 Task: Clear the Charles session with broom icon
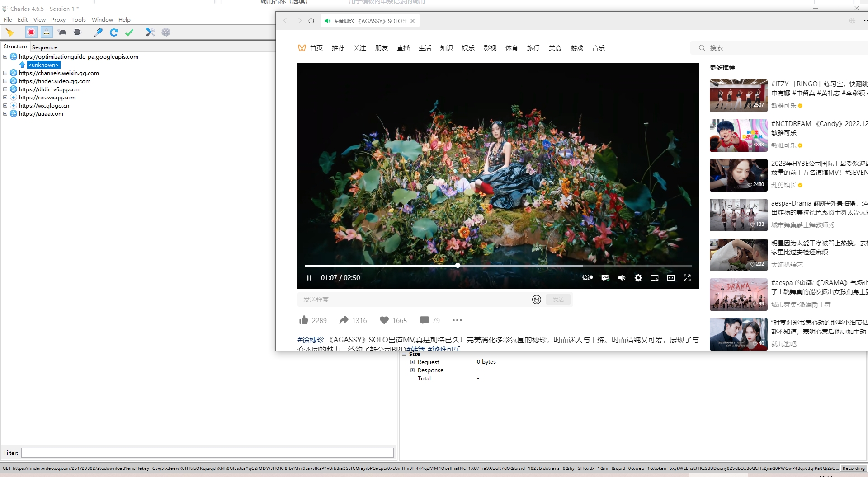(9, 32)
